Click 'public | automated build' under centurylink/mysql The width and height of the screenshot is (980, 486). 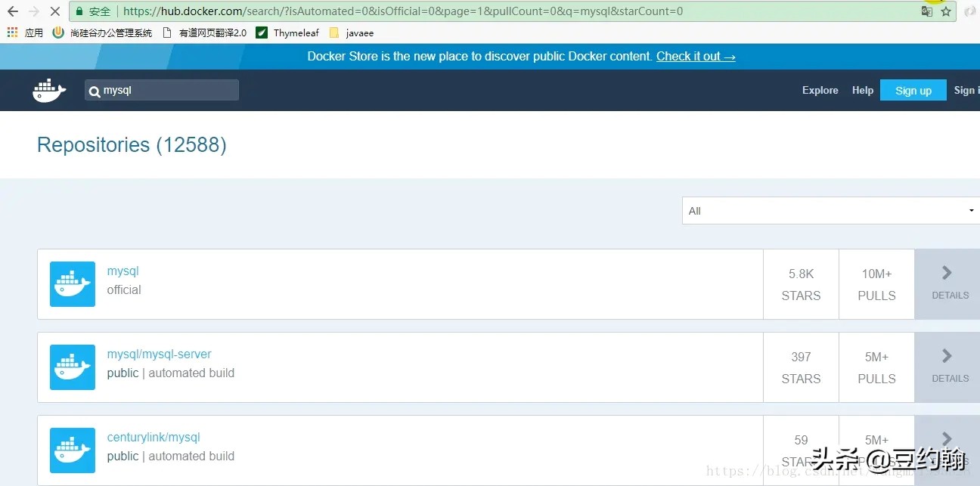[171, 457]
